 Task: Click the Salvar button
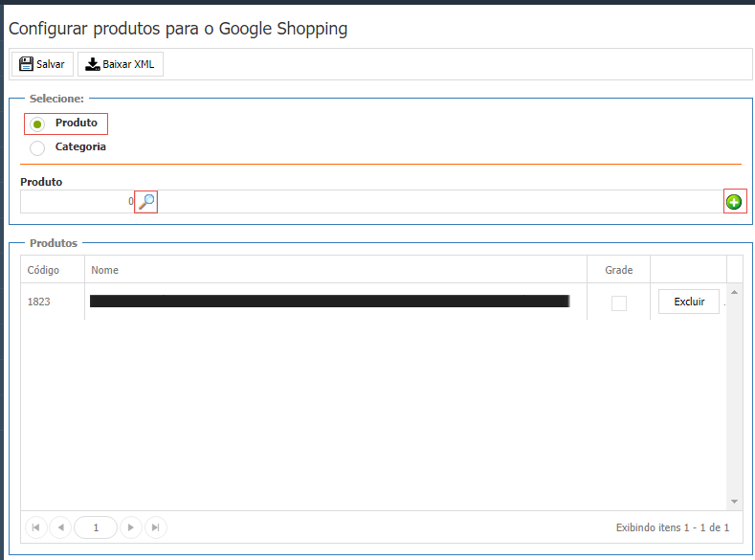click(x=42, y=65)
